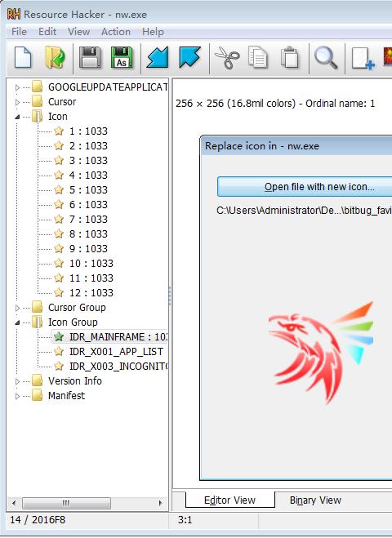392x538 pixels.
Task: Click the tree scrollbar left arrow
Action: point(14,503)
